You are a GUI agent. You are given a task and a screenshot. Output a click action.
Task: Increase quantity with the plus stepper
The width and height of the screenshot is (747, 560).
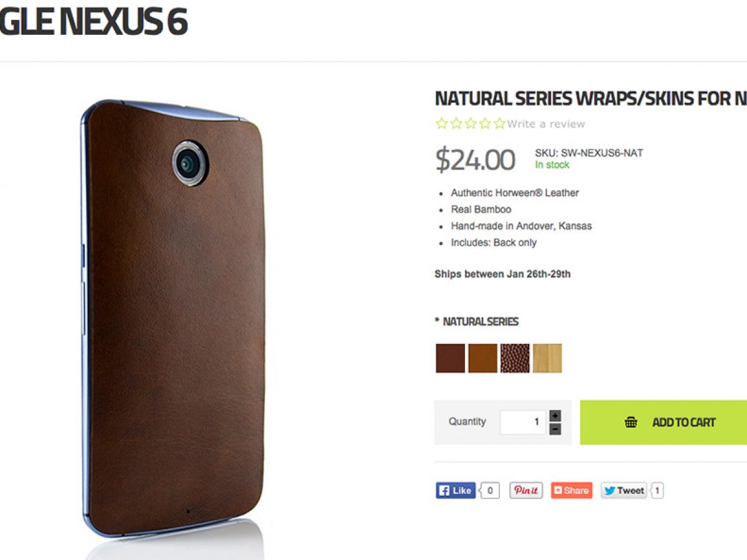click(x=555, y=416)
